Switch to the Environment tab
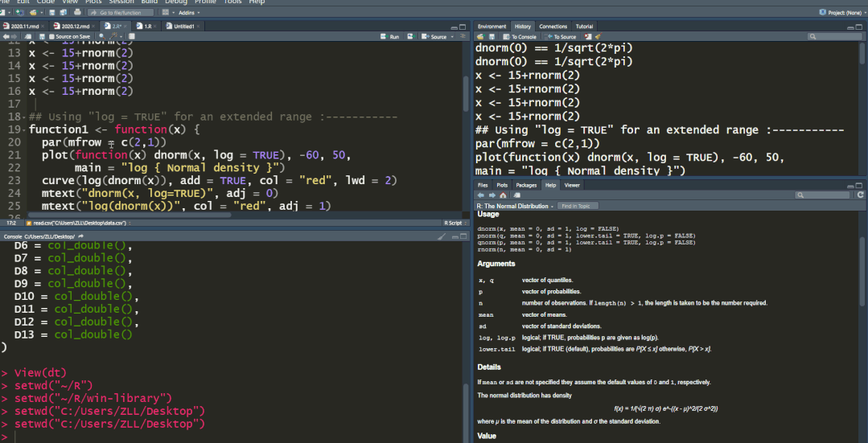 (x=492, y=26)
